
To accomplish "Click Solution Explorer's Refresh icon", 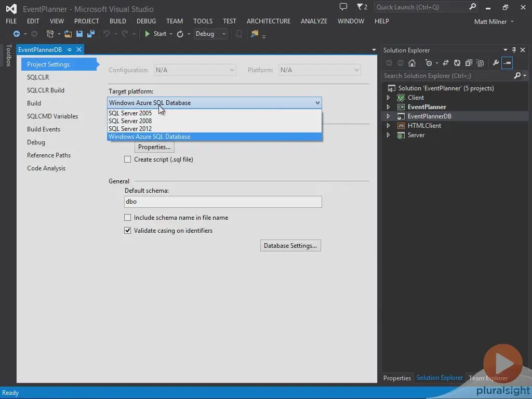I will [457, 63].
